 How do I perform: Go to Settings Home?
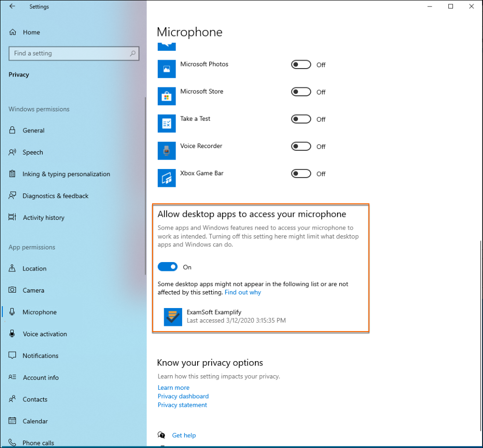tap(31, 32)
